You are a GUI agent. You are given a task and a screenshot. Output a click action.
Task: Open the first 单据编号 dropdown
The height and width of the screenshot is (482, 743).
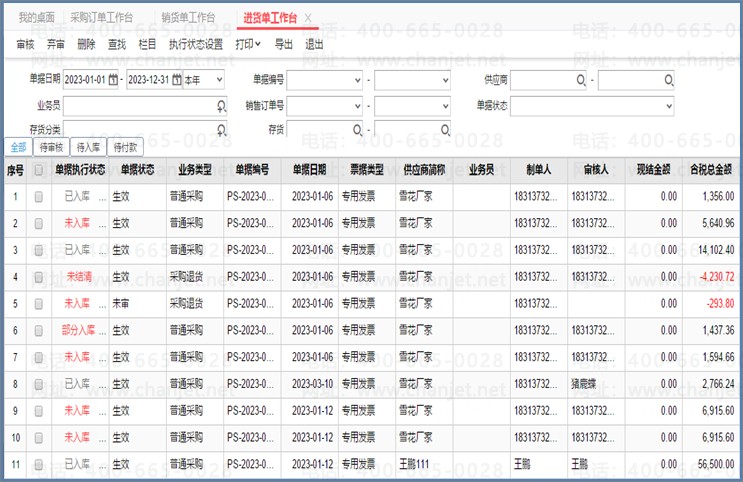tap(358, 80)
